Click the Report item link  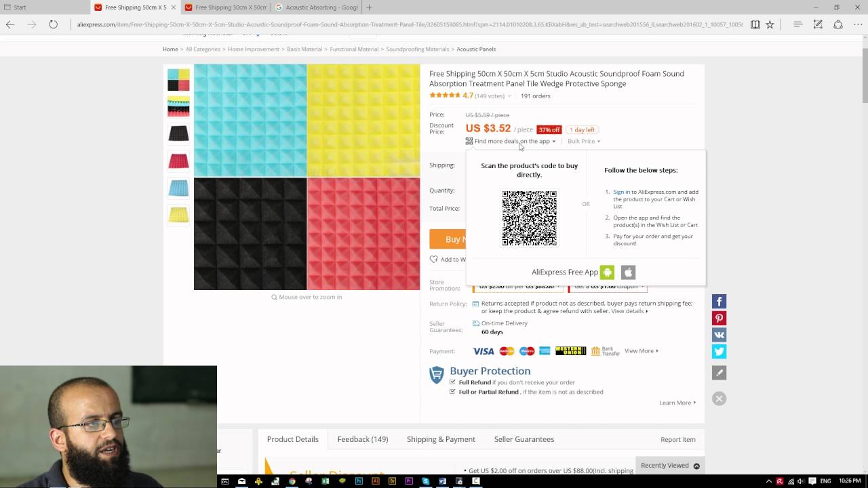click(678, 439)
